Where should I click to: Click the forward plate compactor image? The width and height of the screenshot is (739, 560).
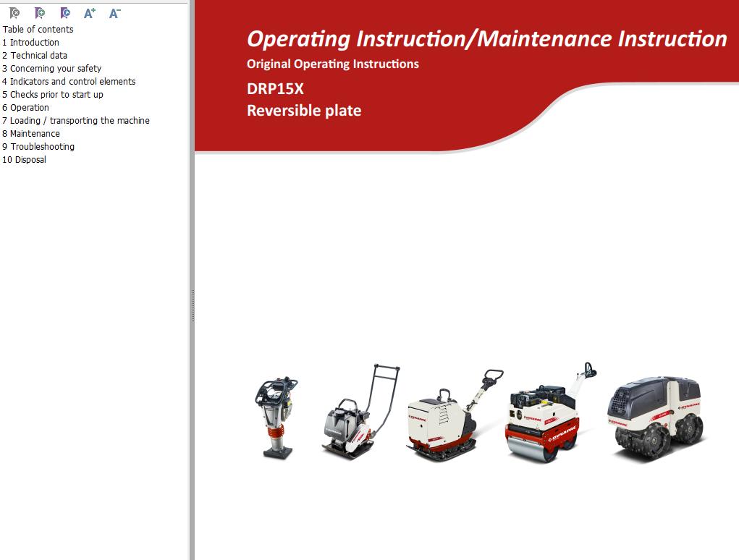tap(360, 411)
